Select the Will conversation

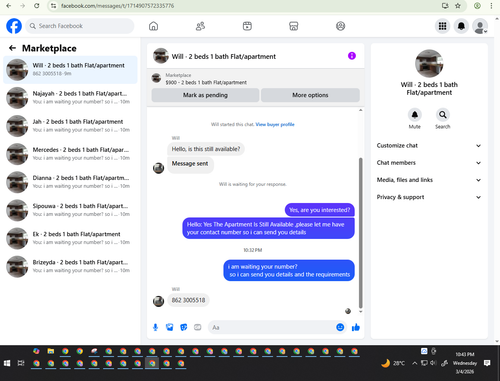click(x=70, y=70)
